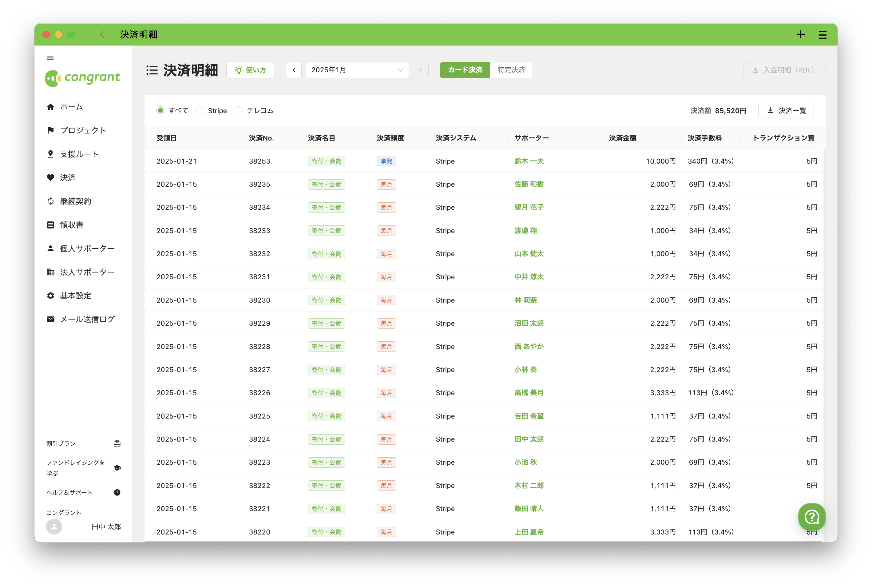The width and height of the screenshot is (872, 588).
Task: Click the 寄付・会費 tag on row 38234
Action: tap(326, 207)
